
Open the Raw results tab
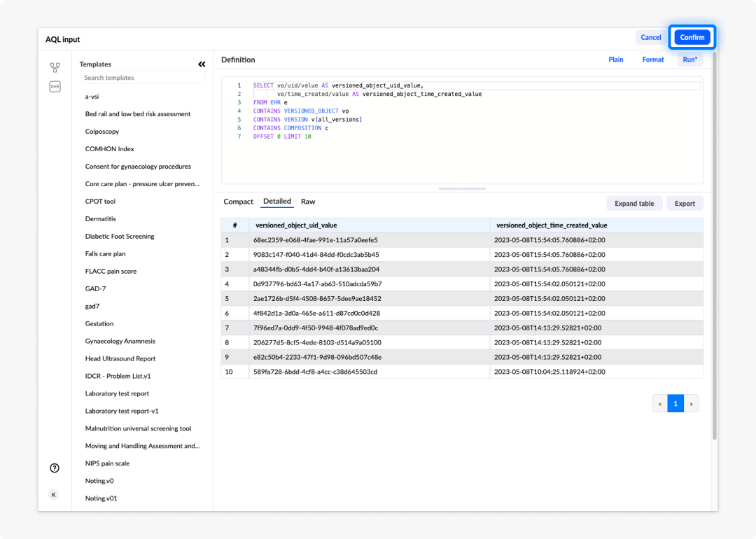(308, 202)
